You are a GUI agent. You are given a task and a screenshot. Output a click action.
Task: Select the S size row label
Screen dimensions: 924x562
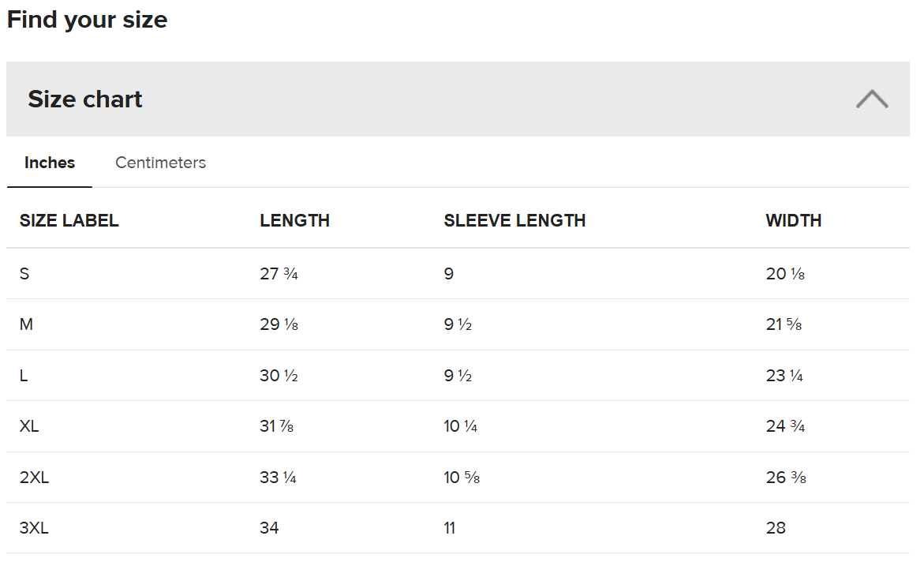(24, 274)
